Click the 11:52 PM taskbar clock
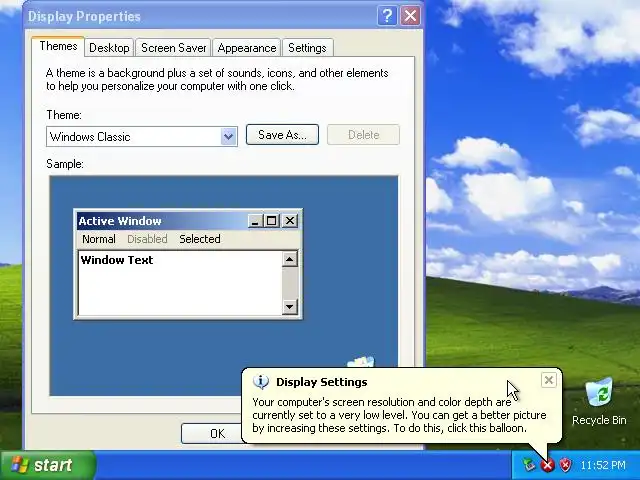The image size is (640, 480). (x=603, y=465)
